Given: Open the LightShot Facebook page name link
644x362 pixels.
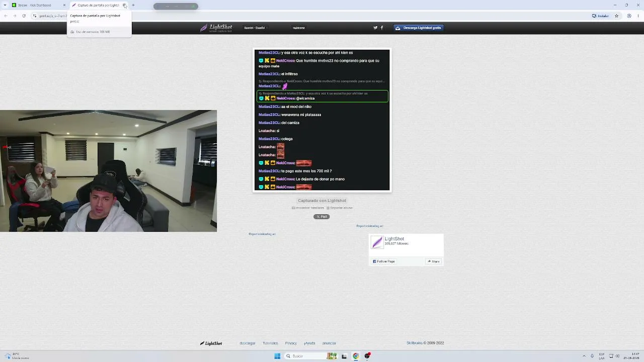Looking at the screenshot, I should (x=394, y=239).
